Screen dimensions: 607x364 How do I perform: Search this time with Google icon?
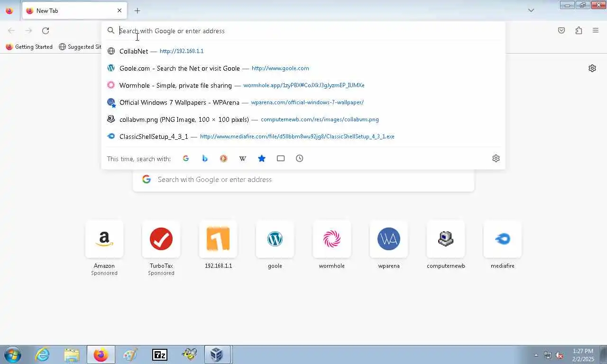[186, 158]
